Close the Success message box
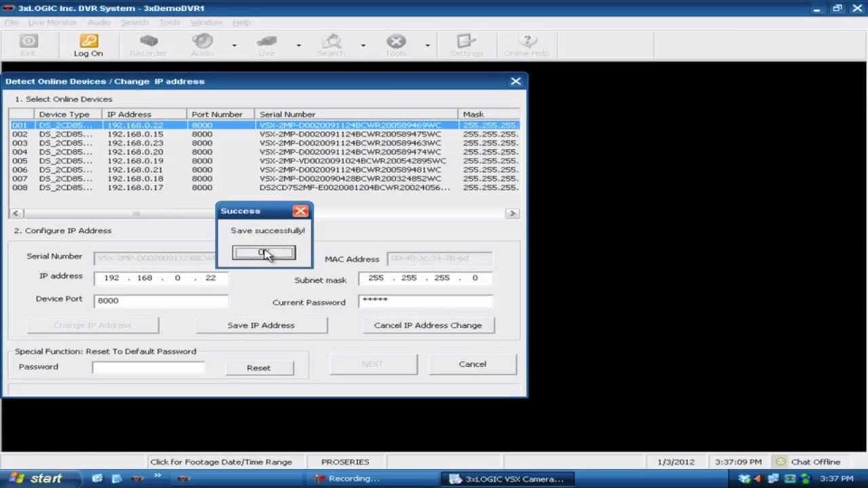868x488 pixels. 300,211
